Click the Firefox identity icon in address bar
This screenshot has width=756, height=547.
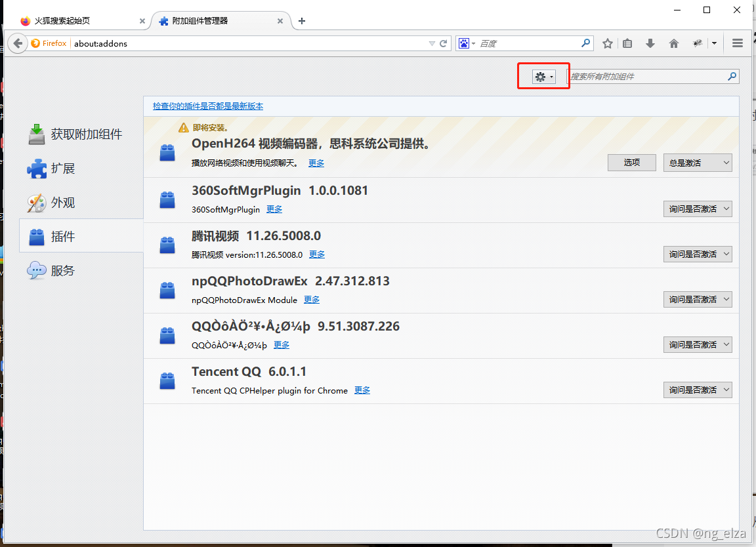(35, 43)
